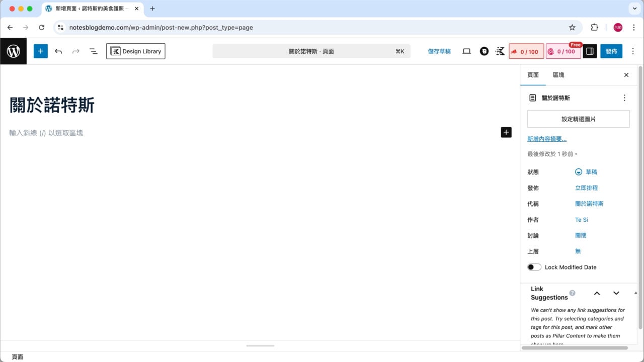Switch to the 區塊 tab
The height and width of the screenshot is (362, 644).
(x=558, y=75)
